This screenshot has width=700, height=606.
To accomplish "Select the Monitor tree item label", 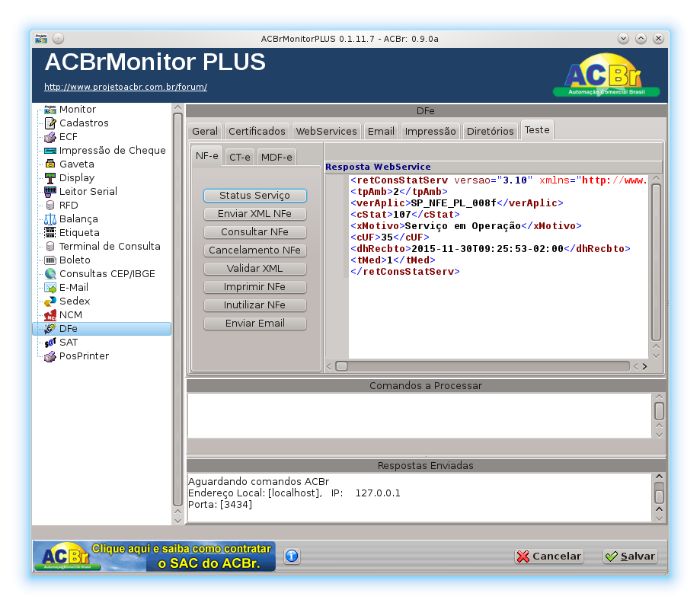I will 78,110.
